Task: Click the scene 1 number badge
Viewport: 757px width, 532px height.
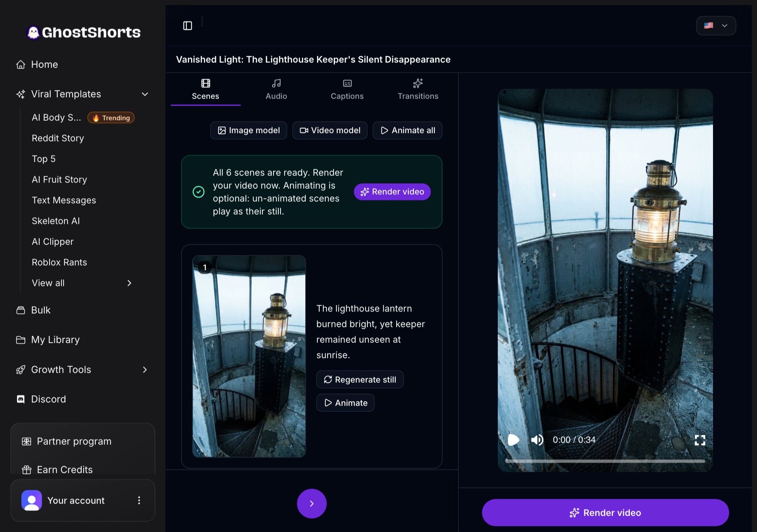Action: 205,267
